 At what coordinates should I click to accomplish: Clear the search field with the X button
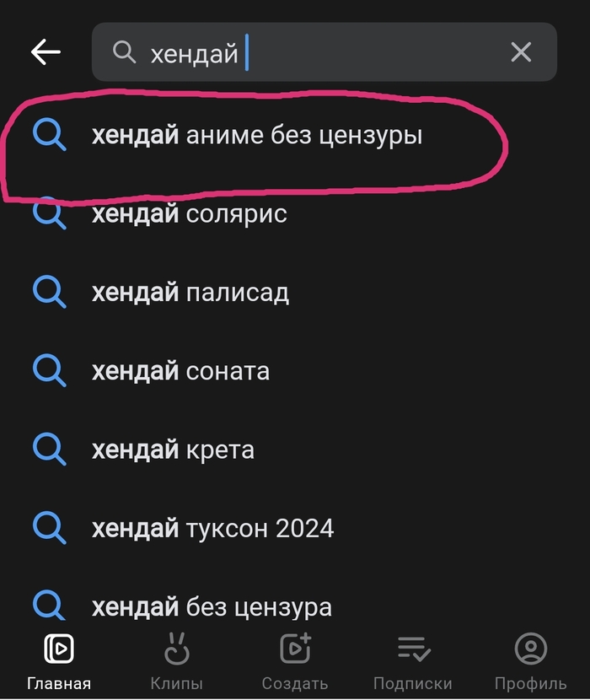521,52
